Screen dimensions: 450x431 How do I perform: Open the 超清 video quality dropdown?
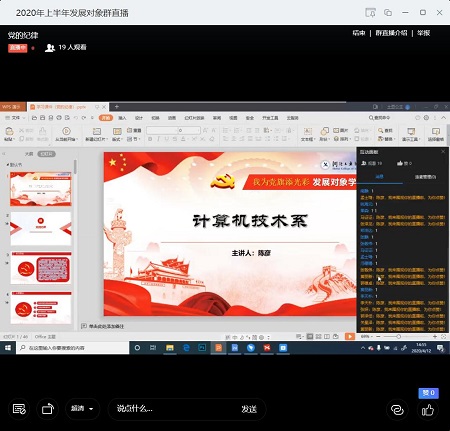[x=82, y=409]
